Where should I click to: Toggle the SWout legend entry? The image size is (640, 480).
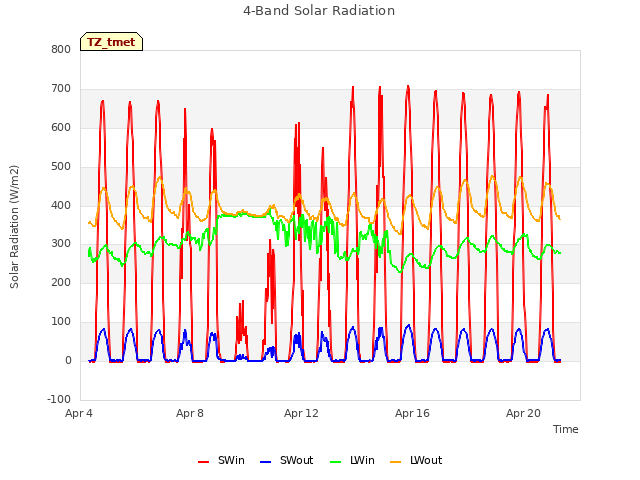(287, 461)
